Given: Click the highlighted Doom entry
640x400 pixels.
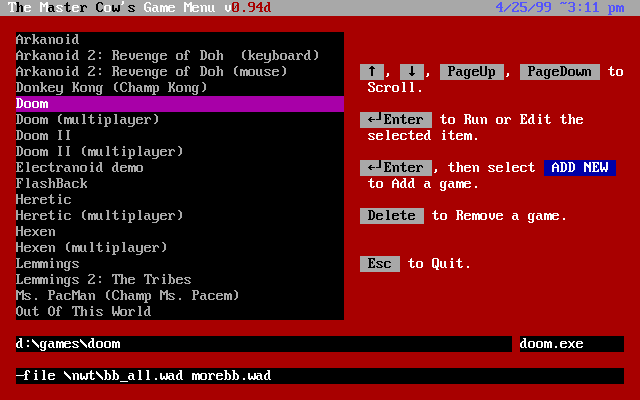Looking at the screenshot, I should tap(180, 104).
